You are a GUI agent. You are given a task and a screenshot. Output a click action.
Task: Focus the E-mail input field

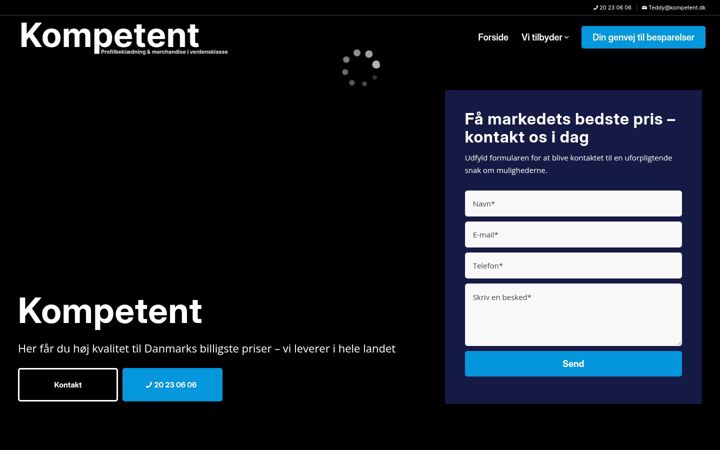click(x=573, y=235)
